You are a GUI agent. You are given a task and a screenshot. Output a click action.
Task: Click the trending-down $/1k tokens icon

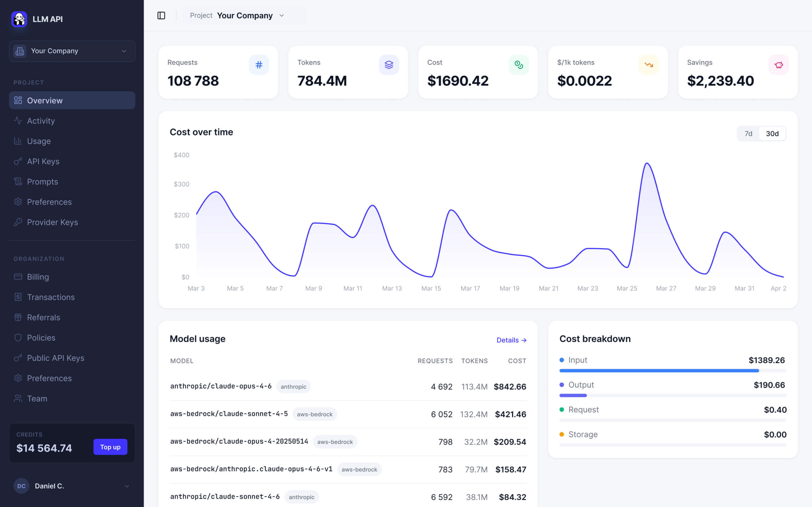pos(648,65)
